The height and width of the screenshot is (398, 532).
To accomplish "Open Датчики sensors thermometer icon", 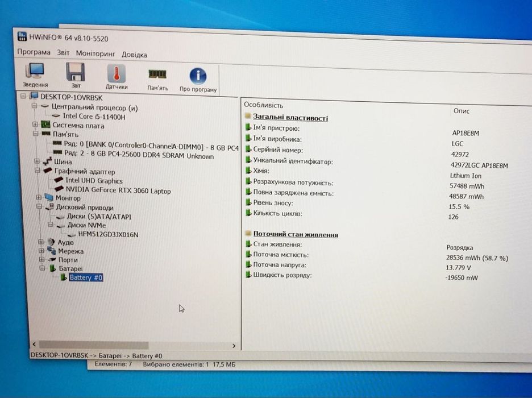I will (x=117, y=77).
